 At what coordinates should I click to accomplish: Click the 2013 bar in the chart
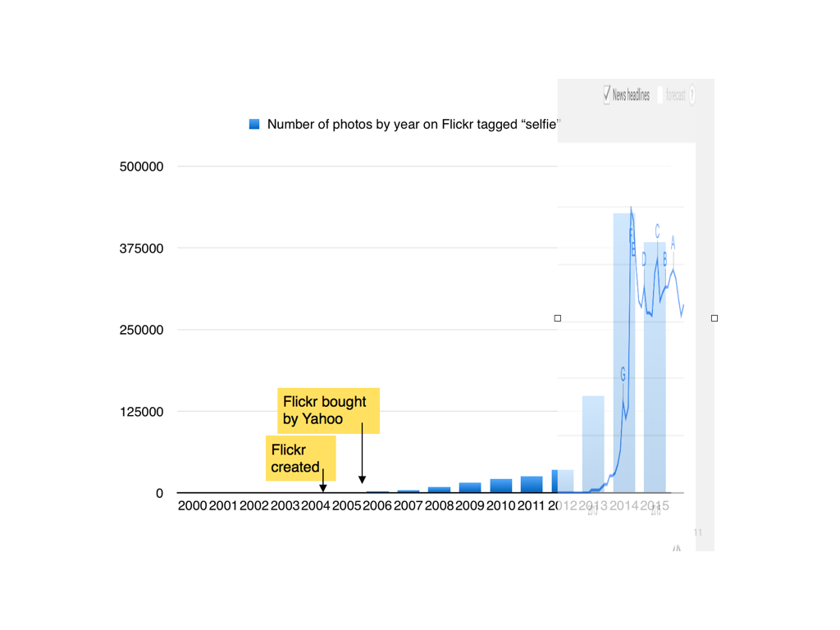pyautogui.click(x=593, y=443)
